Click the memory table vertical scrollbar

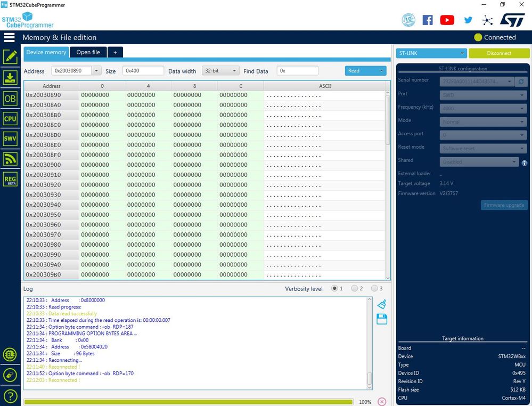[388, 185]
